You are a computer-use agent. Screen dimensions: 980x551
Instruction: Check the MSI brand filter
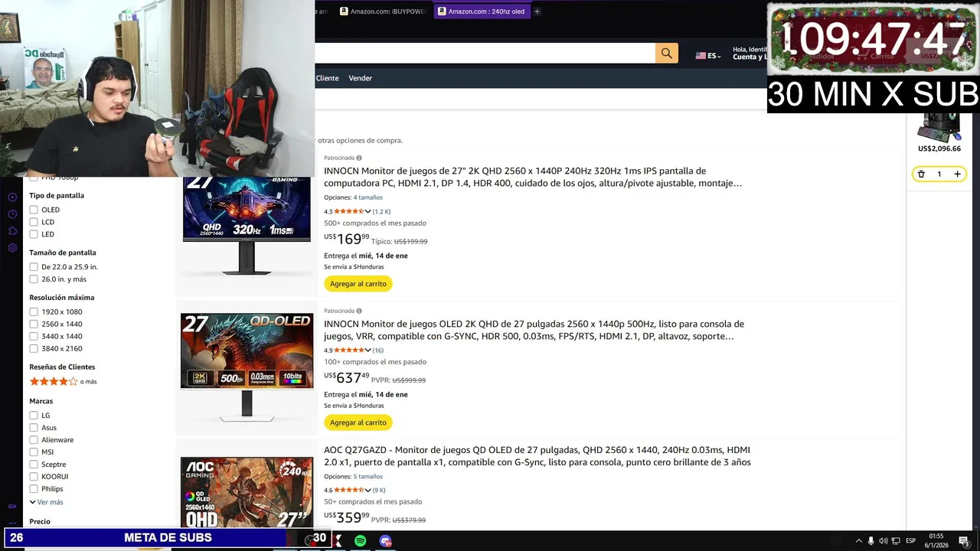tap(34, 452)
